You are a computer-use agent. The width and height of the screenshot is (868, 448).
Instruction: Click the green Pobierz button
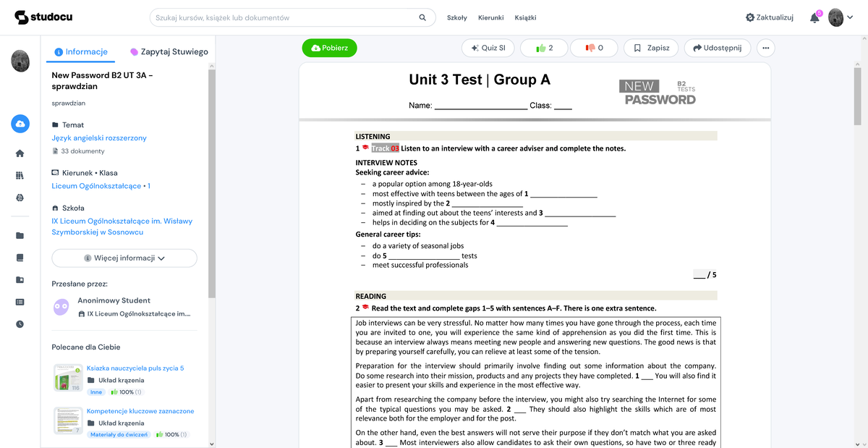pos(329,48)
